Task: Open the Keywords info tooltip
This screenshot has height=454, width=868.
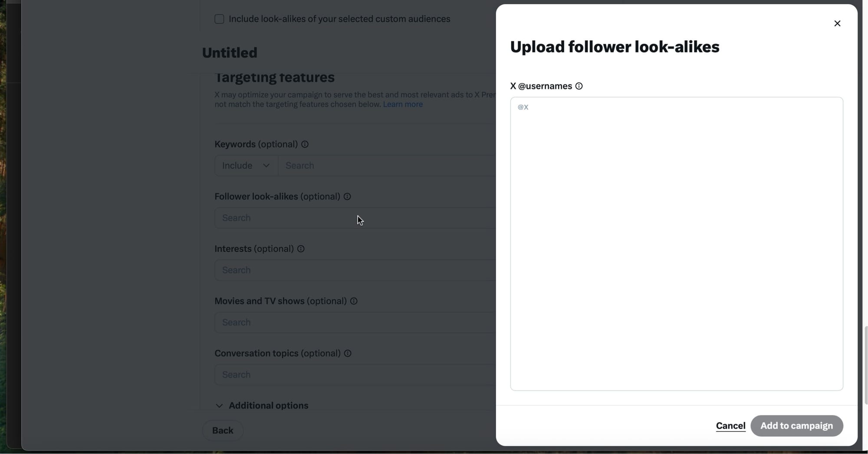Action: click(x=305, y=144)
